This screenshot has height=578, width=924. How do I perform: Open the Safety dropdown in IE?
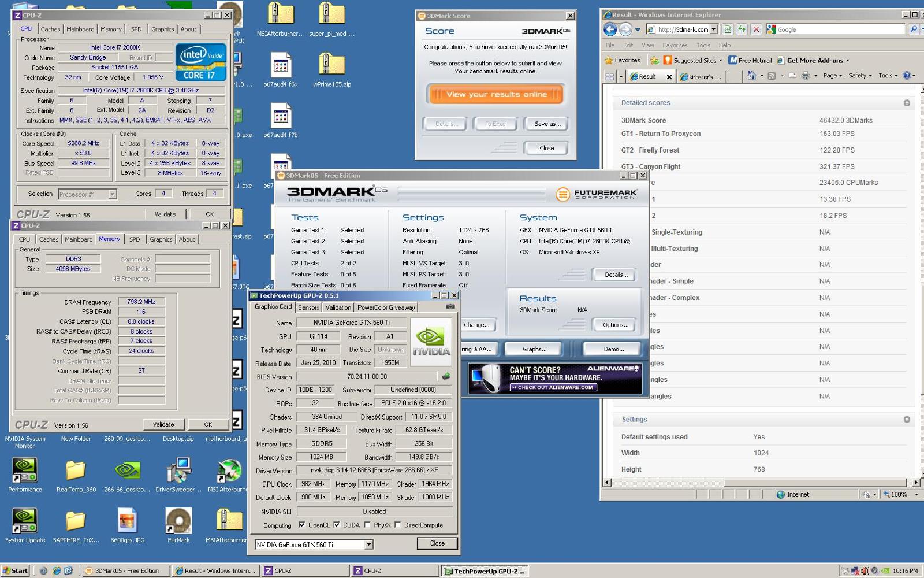click(x=860, y=76)
